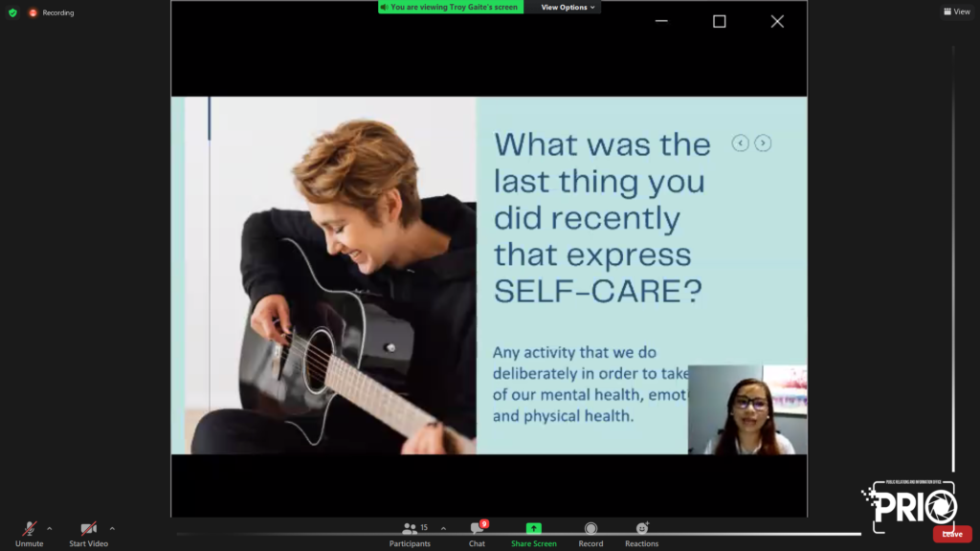This screenshot has width=980, height=551.
Task: Leave the meeting
Action: click(x=952, y=534)
